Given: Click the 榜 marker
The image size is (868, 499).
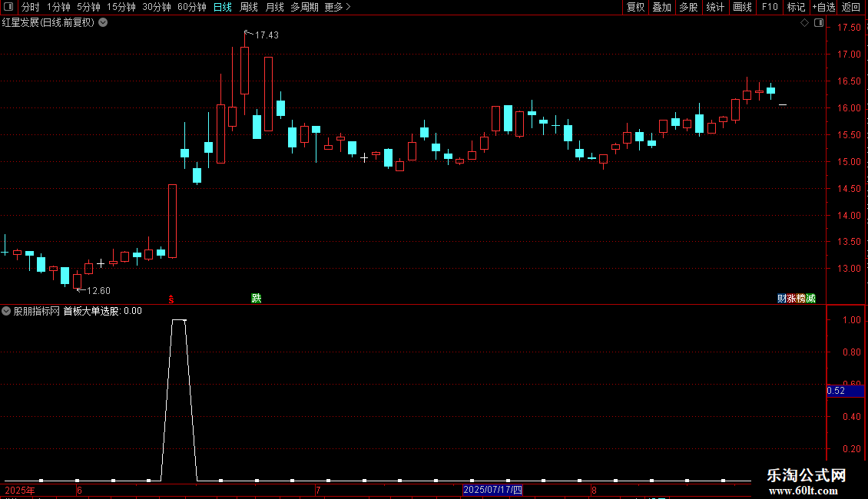Looking at the screenshot, I should point(801,298).
